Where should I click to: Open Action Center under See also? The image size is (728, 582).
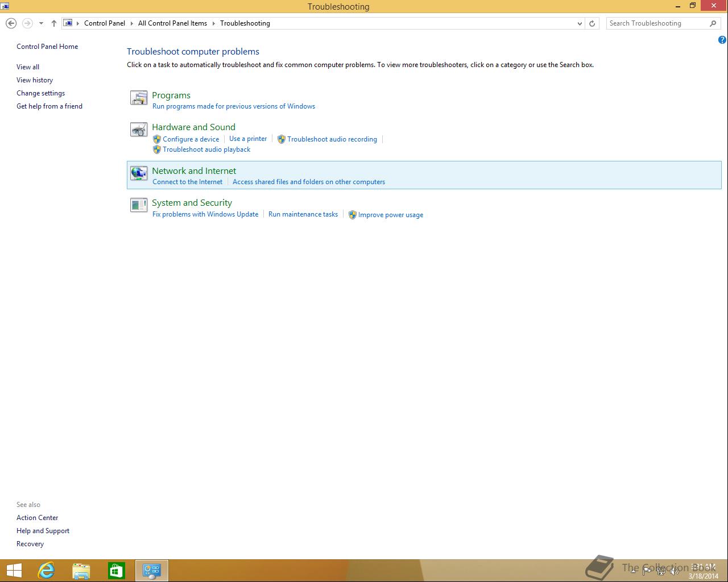38,518
